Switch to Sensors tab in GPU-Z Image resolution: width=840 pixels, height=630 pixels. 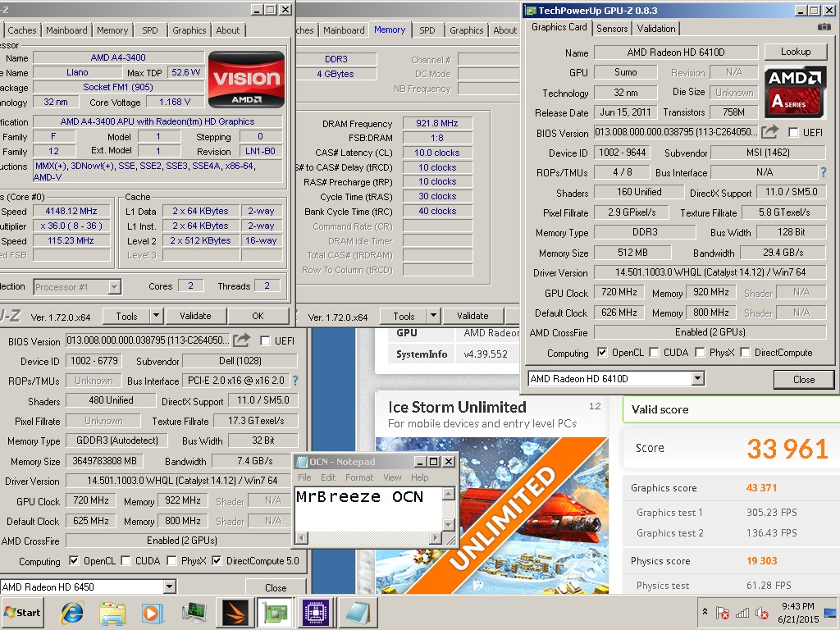pos(612,29)
